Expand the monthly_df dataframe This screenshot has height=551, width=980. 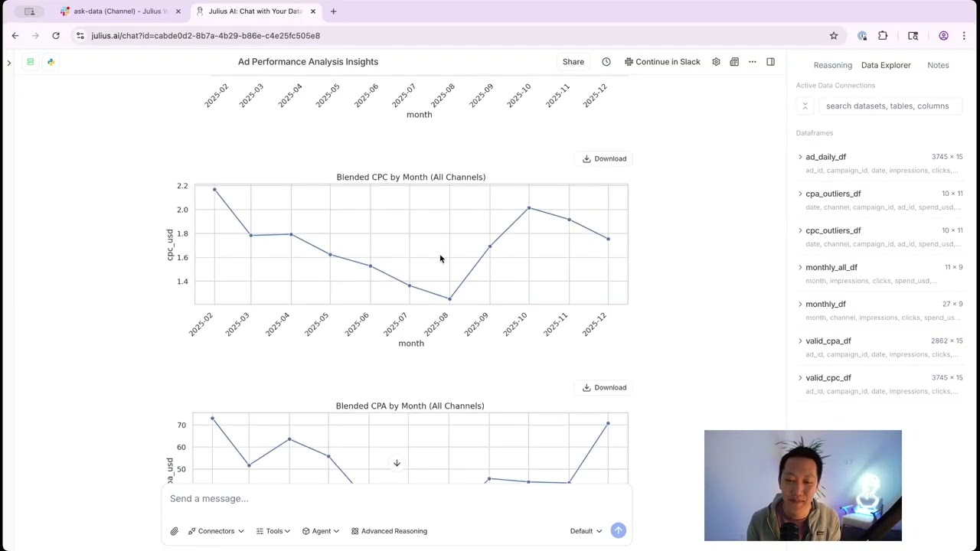[x=800, y=304]
